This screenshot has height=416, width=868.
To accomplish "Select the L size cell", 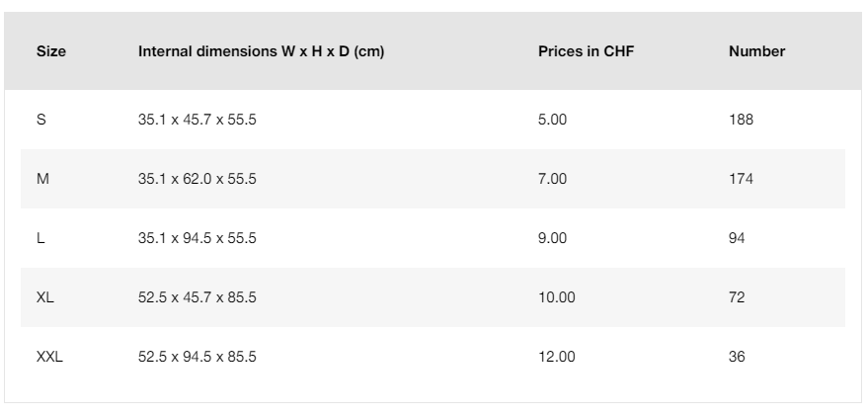I will pos(40,238).
